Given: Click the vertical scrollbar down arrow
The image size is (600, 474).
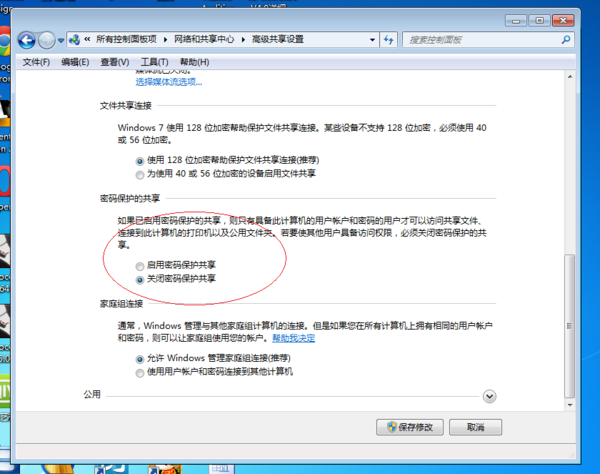Looking at the screenshot, I should [570, 404].
